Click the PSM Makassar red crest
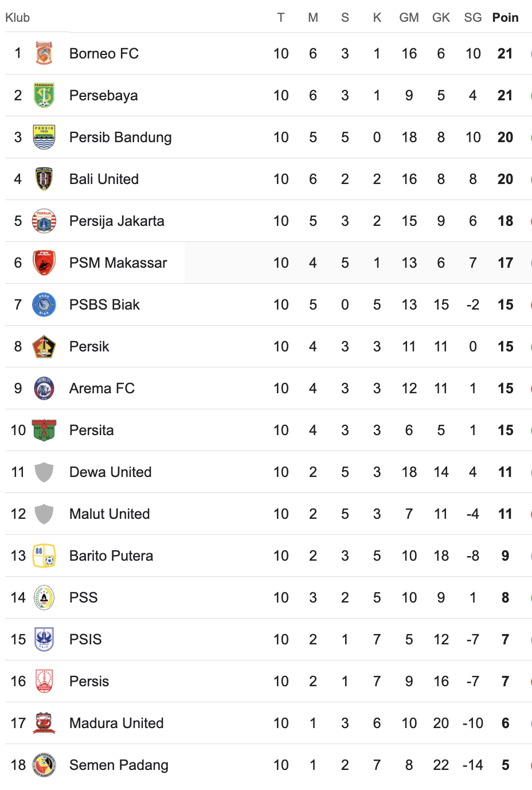 pyautogui.click(x=44, y=263)
